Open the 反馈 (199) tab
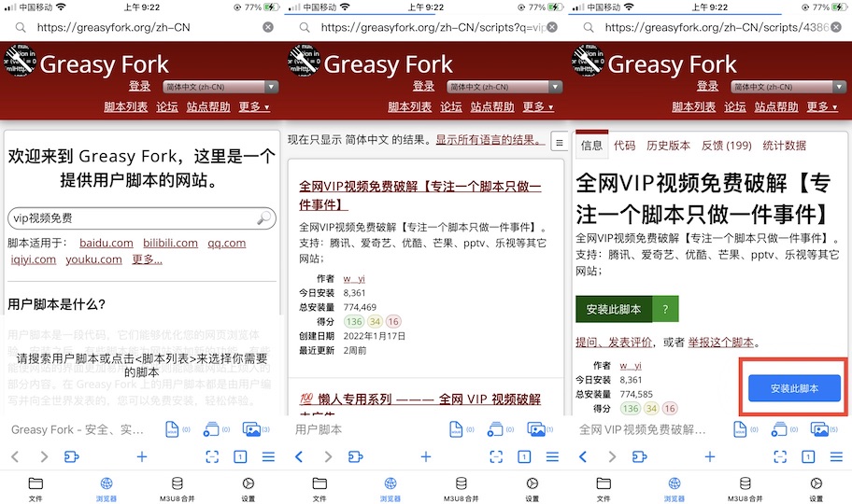 pos(727,145)
